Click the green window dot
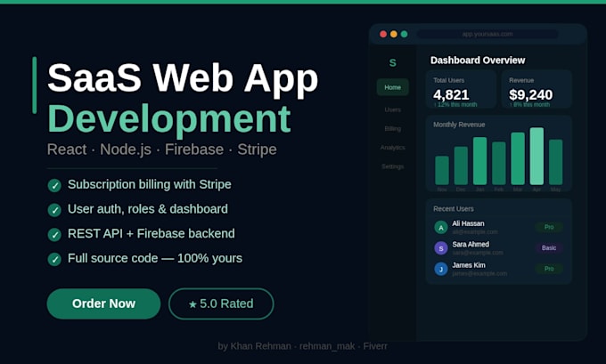Image resolution: width=606 pixels, height=364 pixels. coord(405,34)
